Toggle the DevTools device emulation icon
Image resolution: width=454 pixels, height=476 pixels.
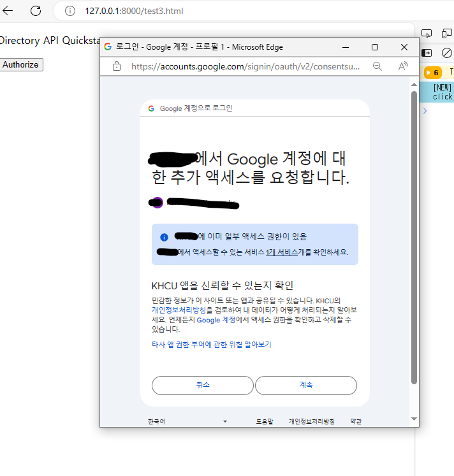click(447, 33)
